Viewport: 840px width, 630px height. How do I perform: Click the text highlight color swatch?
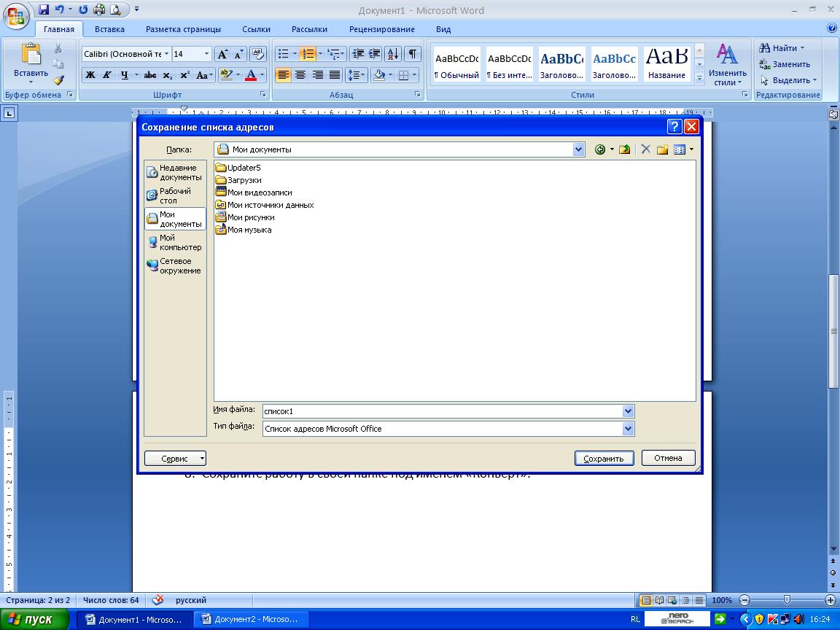(226, 75)
